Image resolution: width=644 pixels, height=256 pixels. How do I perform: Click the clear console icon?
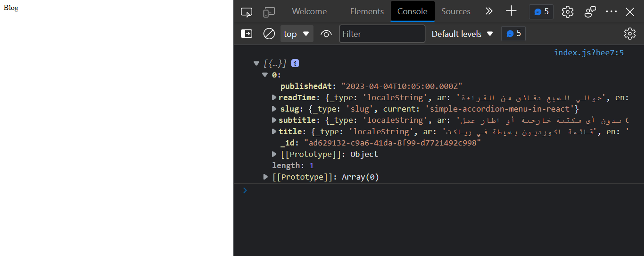pos(269,34)
